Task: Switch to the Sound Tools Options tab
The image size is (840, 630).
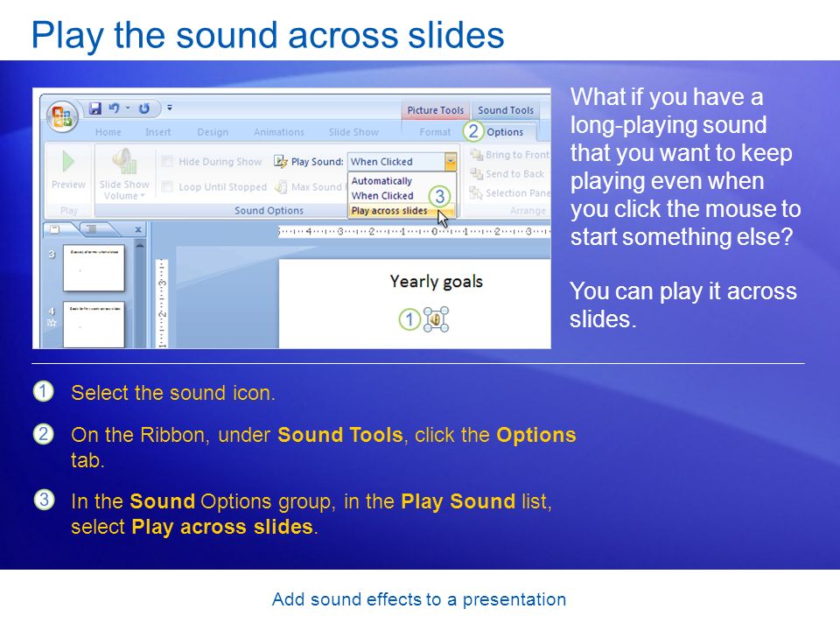Action: click(x=505, y=132)
